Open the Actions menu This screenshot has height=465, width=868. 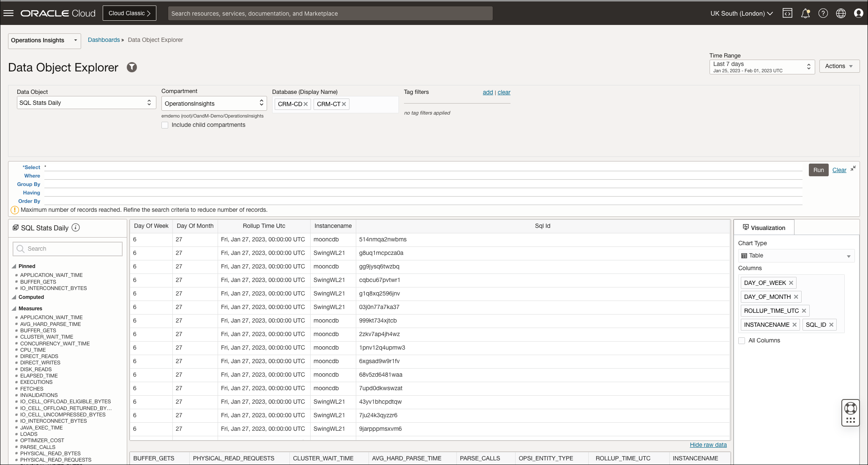click(839, 66)
